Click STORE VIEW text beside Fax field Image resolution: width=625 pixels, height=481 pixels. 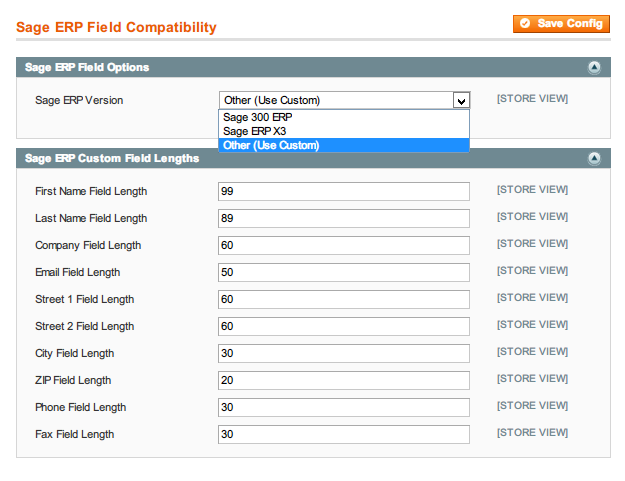(x=532, y=433)
